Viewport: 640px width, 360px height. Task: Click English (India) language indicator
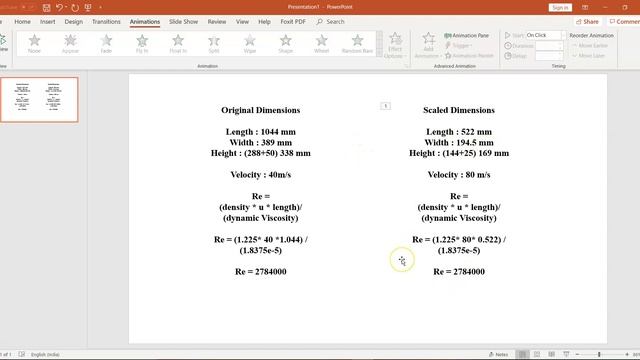pos(45,354)
